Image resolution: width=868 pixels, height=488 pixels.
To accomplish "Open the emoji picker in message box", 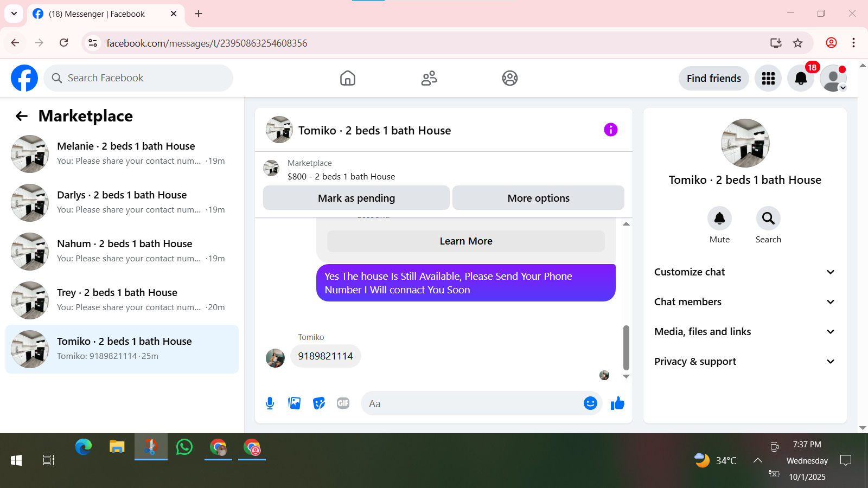I will (x=590, y=403).
